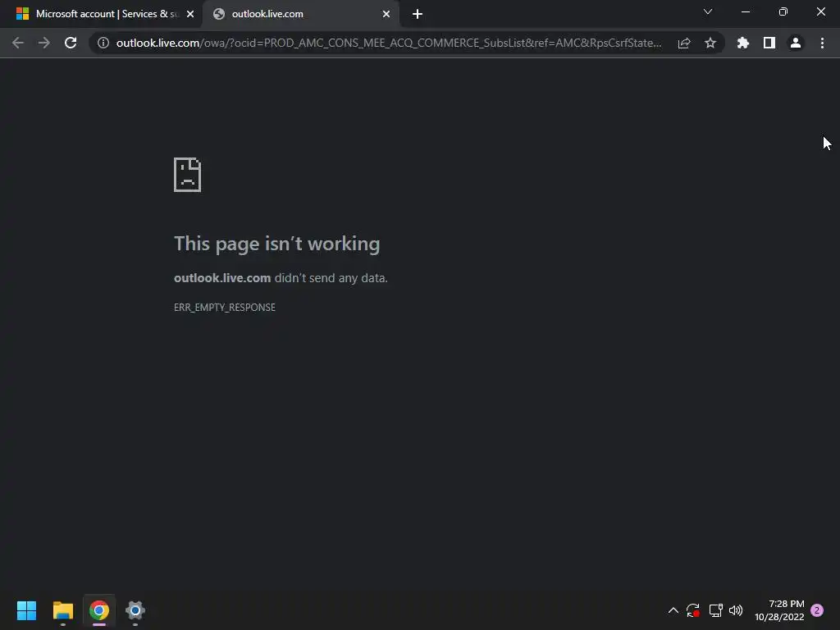Image resolution: width=840 pixels, height=630 pixels.
Task: Expand the tab search dropdown chevron
Action: point(708,11)
